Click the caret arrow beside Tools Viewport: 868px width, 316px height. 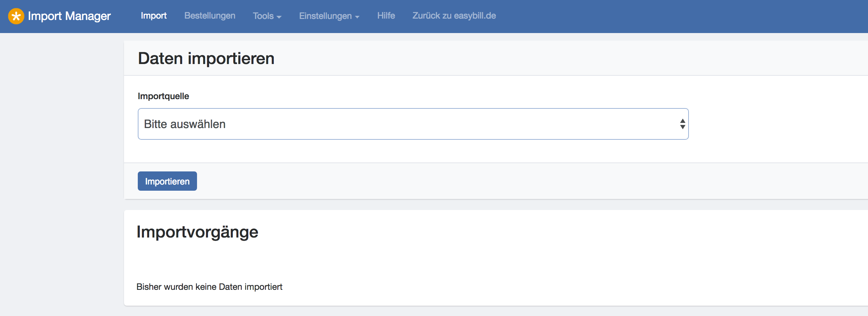[x=279, y=17]
